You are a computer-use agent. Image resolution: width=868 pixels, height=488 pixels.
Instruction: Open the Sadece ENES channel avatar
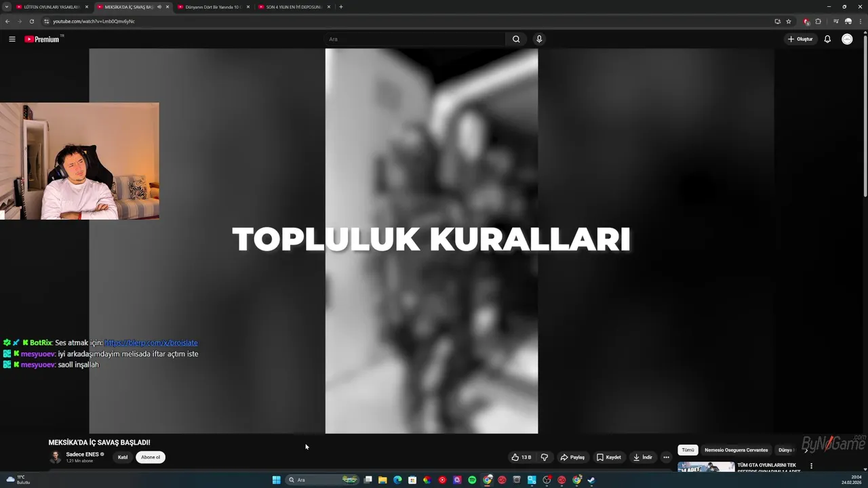pos(55,457)
